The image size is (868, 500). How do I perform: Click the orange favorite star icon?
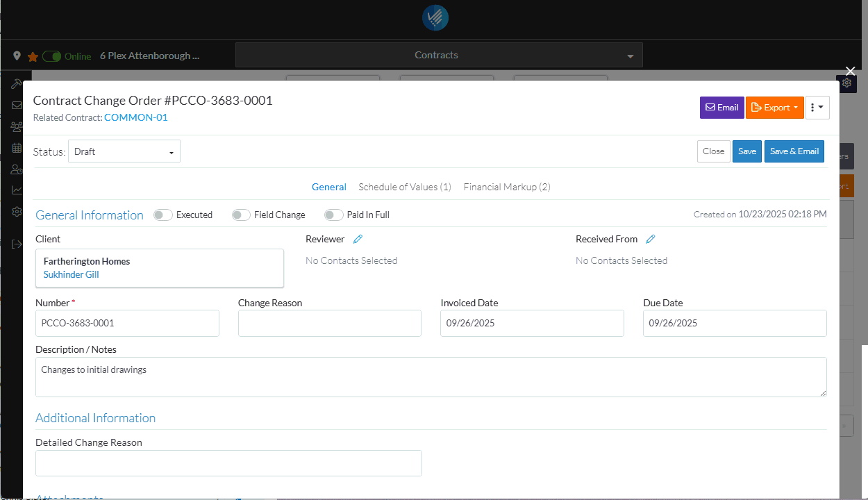click(x=33, y=56)
